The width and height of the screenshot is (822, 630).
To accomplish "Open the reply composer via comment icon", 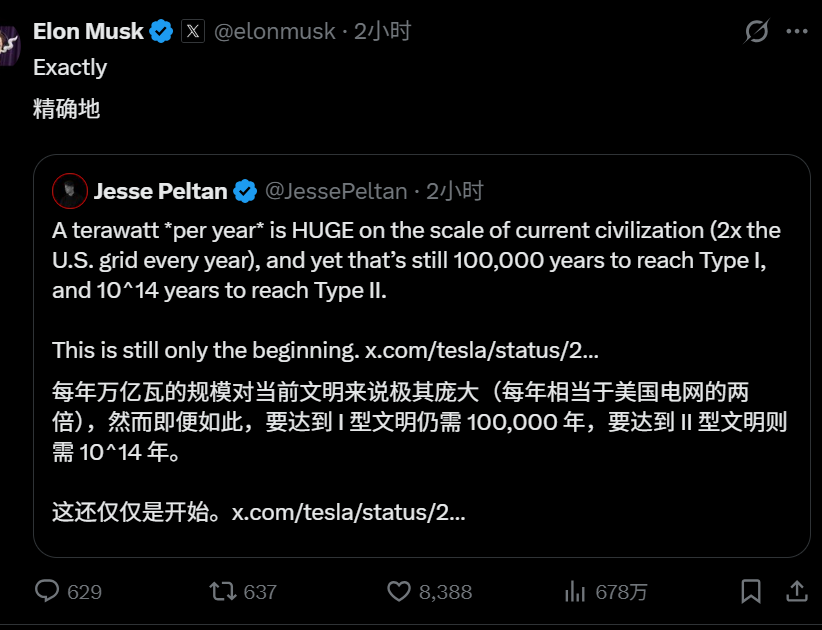I will click(x=47, y=592).
